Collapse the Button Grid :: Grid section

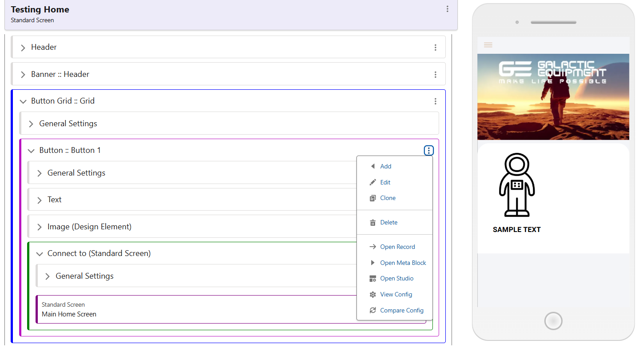tap(23, 101)
